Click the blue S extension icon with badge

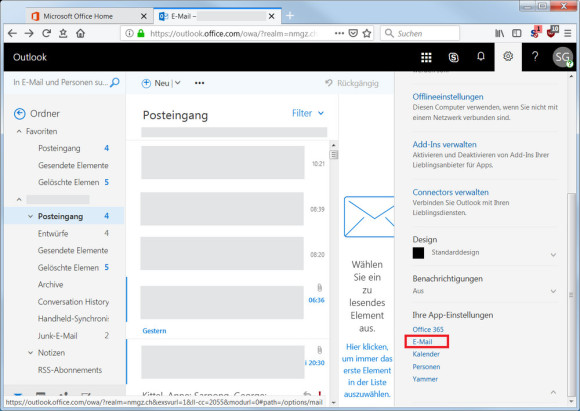(535, 32)
